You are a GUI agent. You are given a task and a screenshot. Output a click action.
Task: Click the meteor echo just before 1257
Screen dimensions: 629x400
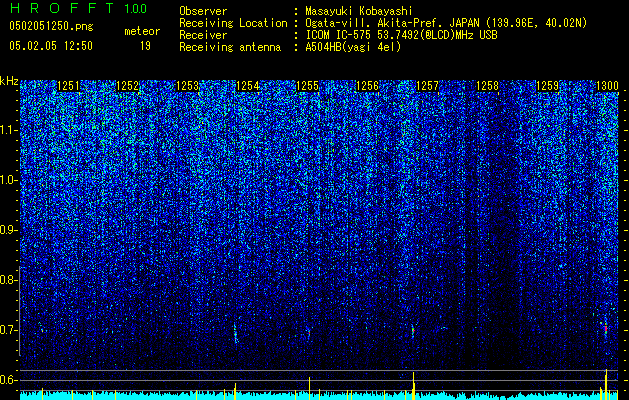[x=412, y=331]
